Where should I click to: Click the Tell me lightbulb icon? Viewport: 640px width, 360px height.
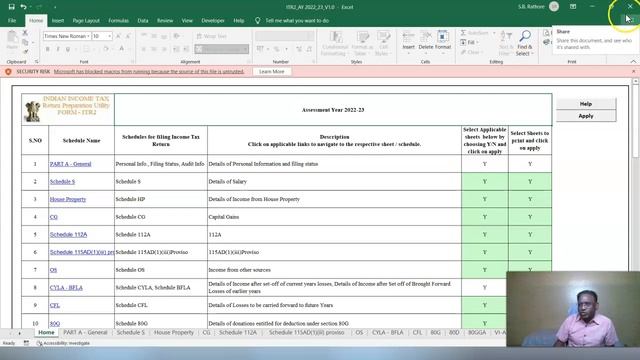tap(258, 20)
